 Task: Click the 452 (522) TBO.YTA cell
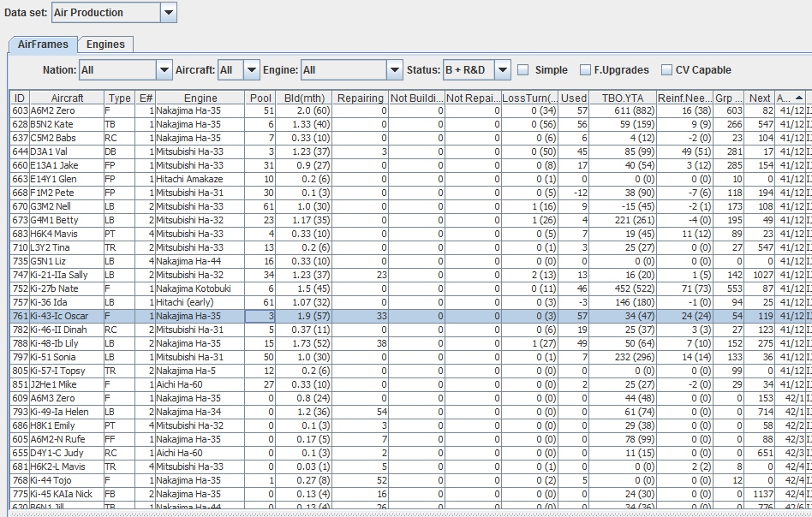coord(623,288)
